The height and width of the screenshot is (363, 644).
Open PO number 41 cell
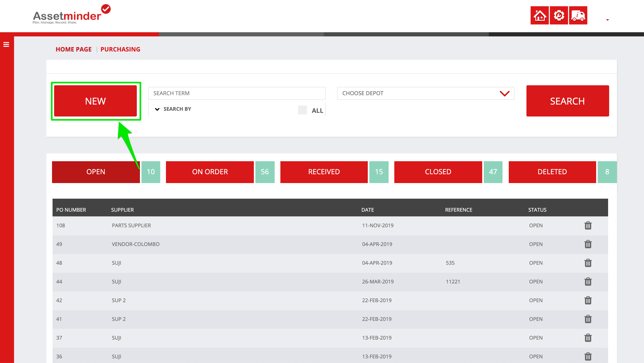[59, 319]
